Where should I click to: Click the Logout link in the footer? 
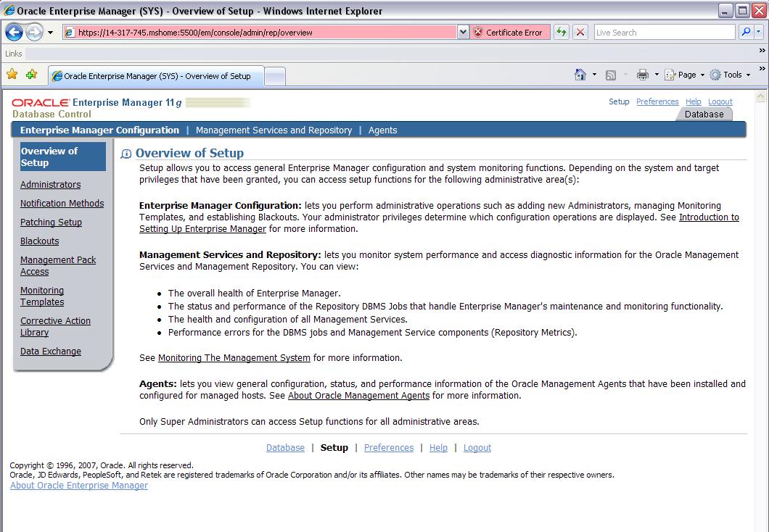click(x=477, y=448)
